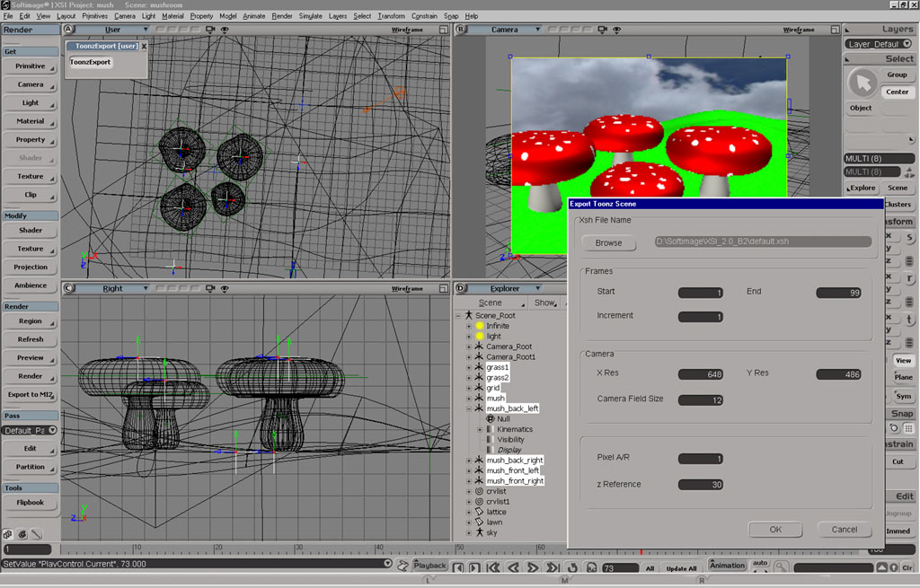Screen dimensions: 920x588
Task: Click the selection arrow tool in Select panel
Action: coord(862,83)
